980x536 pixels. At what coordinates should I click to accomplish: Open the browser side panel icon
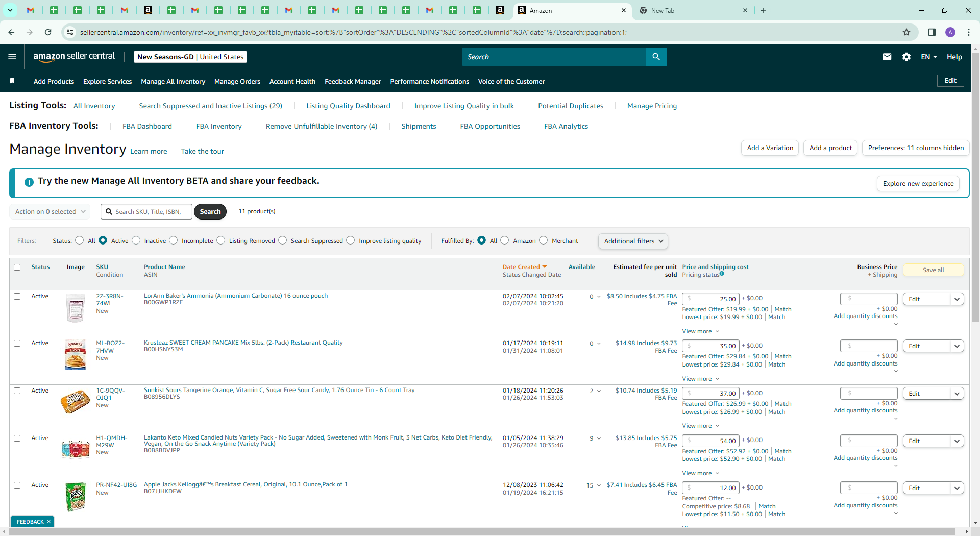932,32
